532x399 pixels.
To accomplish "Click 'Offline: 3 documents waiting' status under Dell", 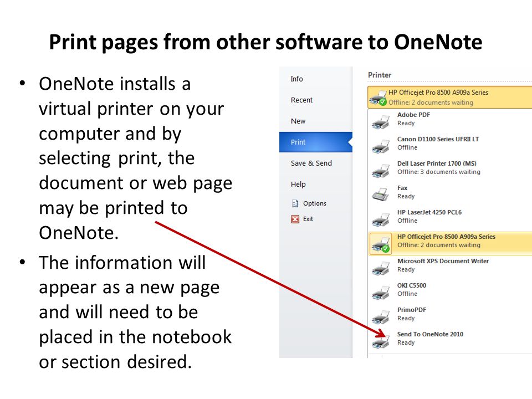I will pyautogui.click(x=439, y=172).
